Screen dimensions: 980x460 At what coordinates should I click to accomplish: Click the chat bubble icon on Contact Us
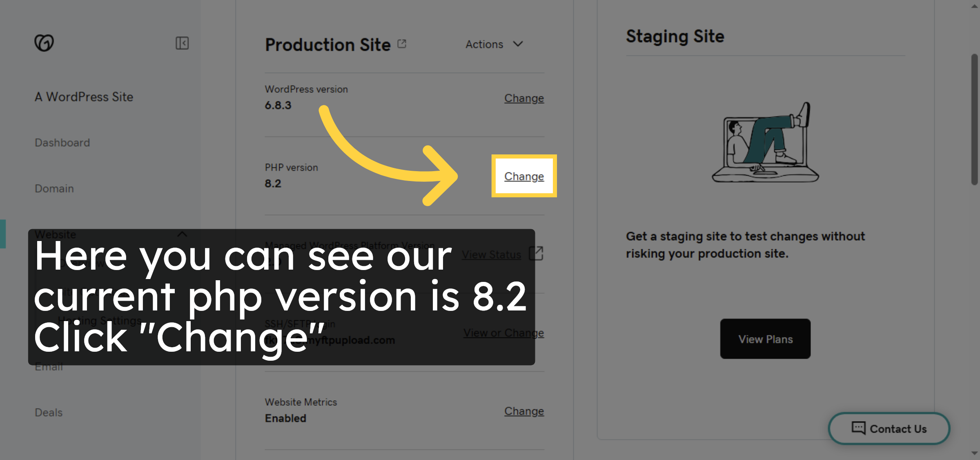[858, 429]
